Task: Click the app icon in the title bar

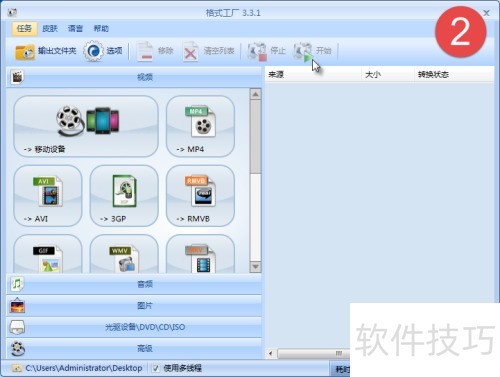Action: pos(12,13)
